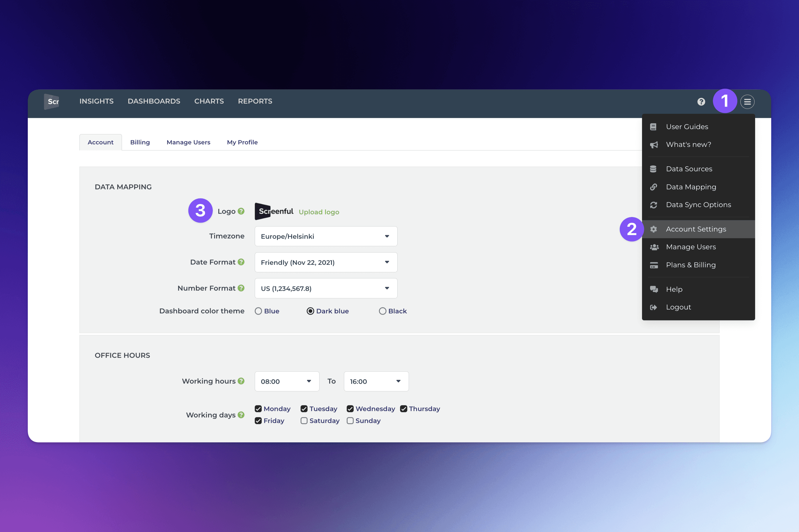Choose the Blue color theme option
The width and height of the screenshot is (799, 532).
(x=258, y=311)
